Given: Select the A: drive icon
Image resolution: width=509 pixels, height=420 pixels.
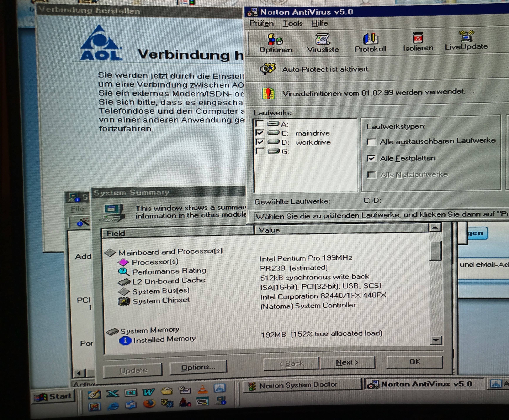Looking at the screenshot, I should click(x=273, y=124).
